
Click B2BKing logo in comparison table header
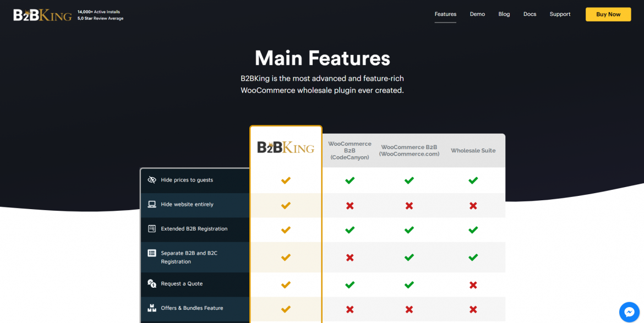click(x=286, y=147)
